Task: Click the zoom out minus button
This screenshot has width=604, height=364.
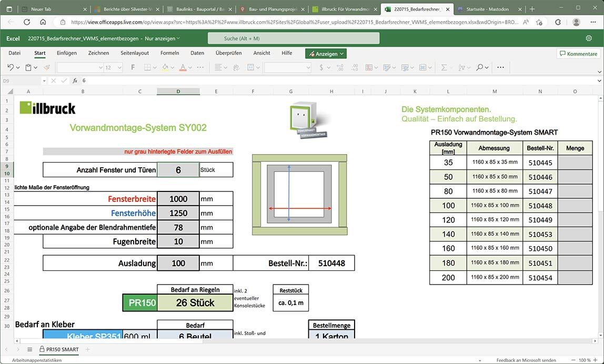Action: [573, 360]
